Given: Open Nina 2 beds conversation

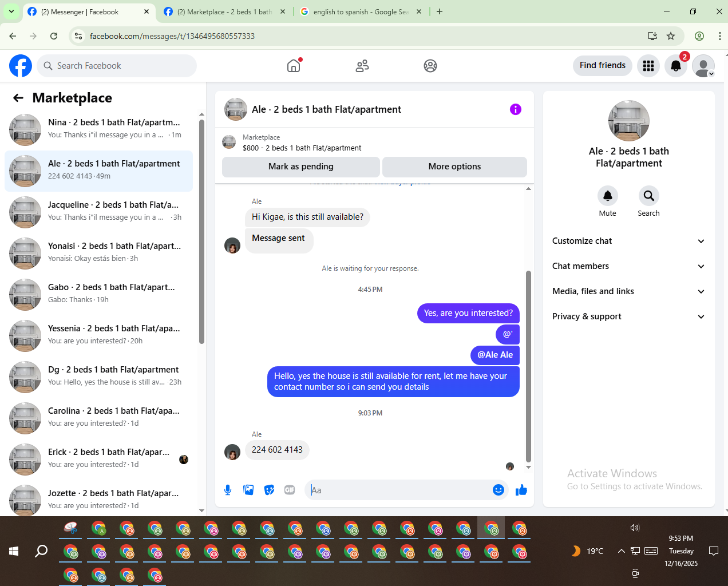Looking at the screenshot, I should click(x=98, y=130).
